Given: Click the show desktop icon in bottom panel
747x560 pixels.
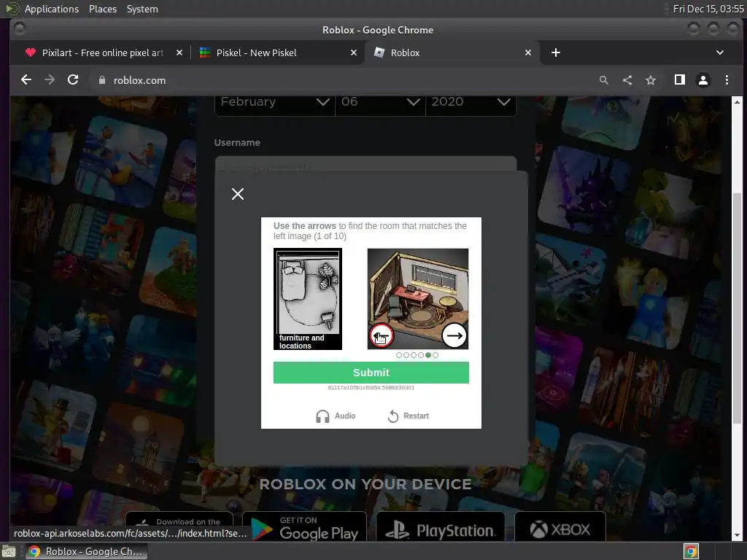Looking at the screenshot, I should (9, 551).
